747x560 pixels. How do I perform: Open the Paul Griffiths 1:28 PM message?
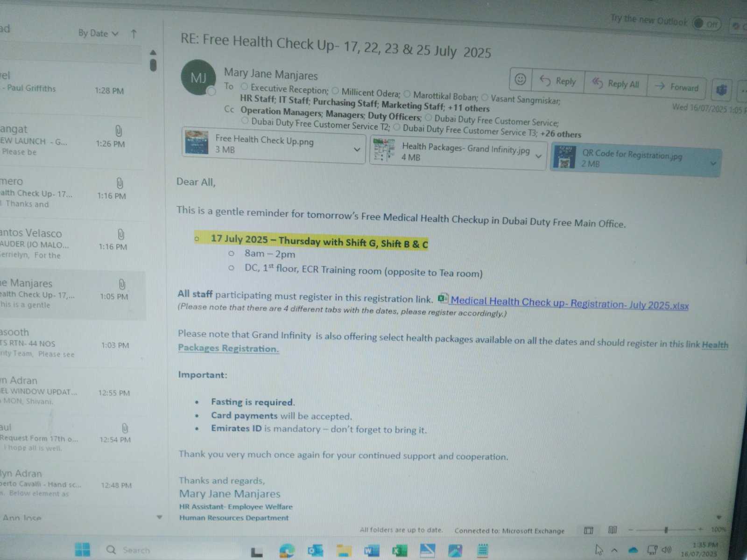pos(70,89)
